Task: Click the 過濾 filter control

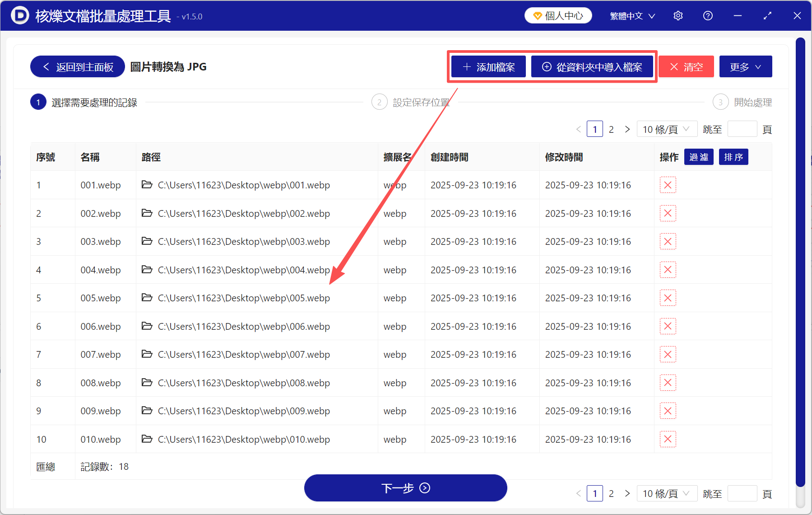Action: (699, 157)
